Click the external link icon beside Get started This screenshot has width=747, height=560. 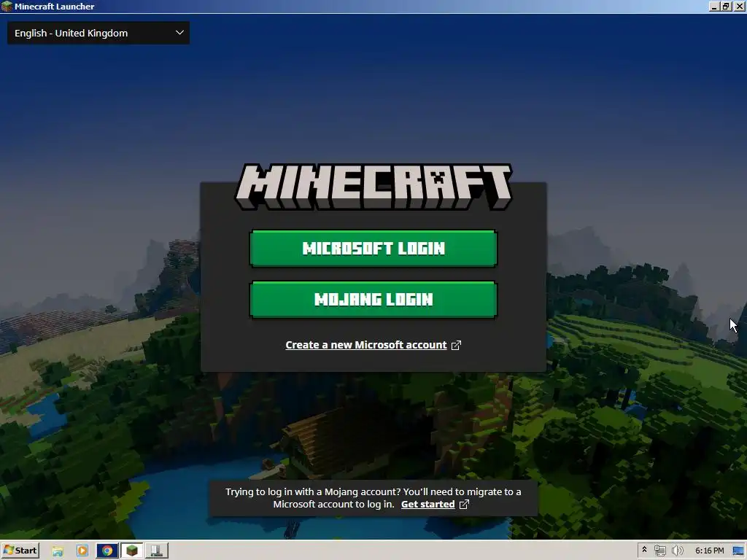tap(464, 504)
